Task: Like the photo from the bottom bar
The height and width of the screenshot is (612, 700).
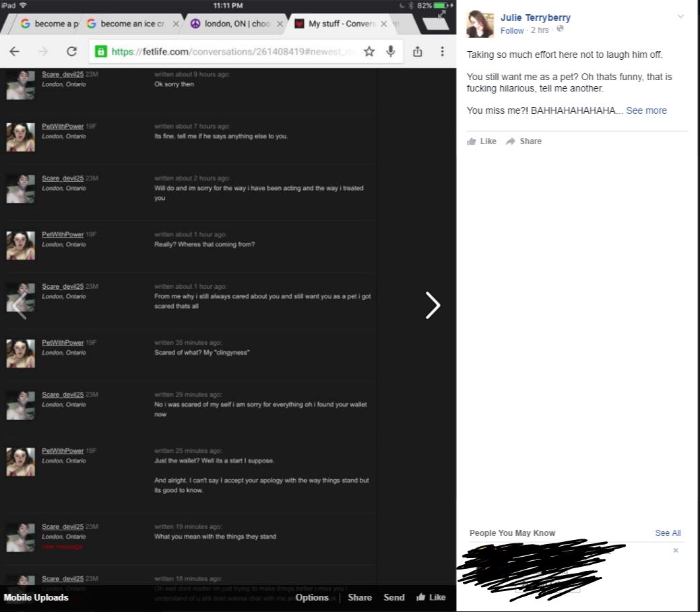Action: coord(431,597)
